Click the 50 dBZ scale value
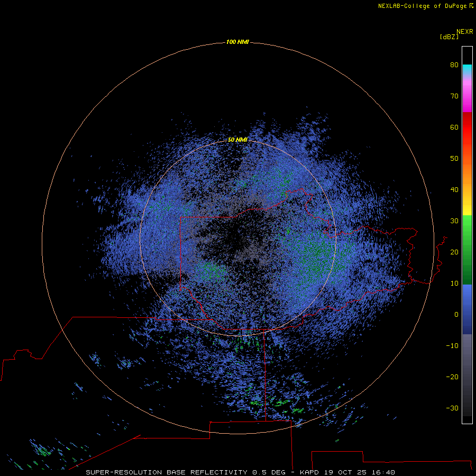Image resolution: width=476 pixels, height=476 pixels. [454, 159]
